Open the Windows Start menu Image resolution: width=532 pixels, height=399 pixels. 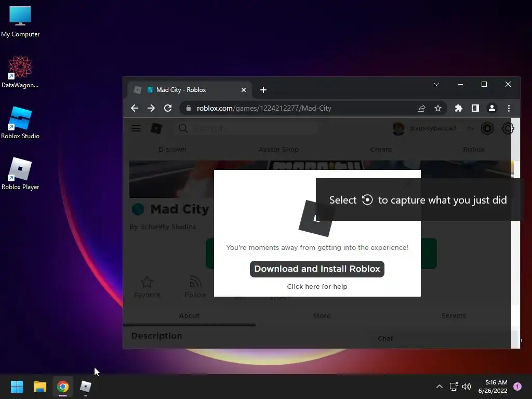click(17, 387)
